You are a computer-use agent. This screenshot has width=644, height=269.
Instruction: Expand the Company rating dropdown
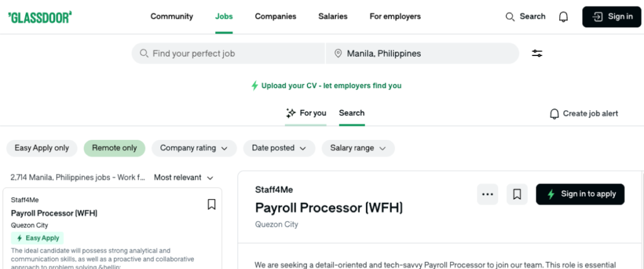click(194, 148)
